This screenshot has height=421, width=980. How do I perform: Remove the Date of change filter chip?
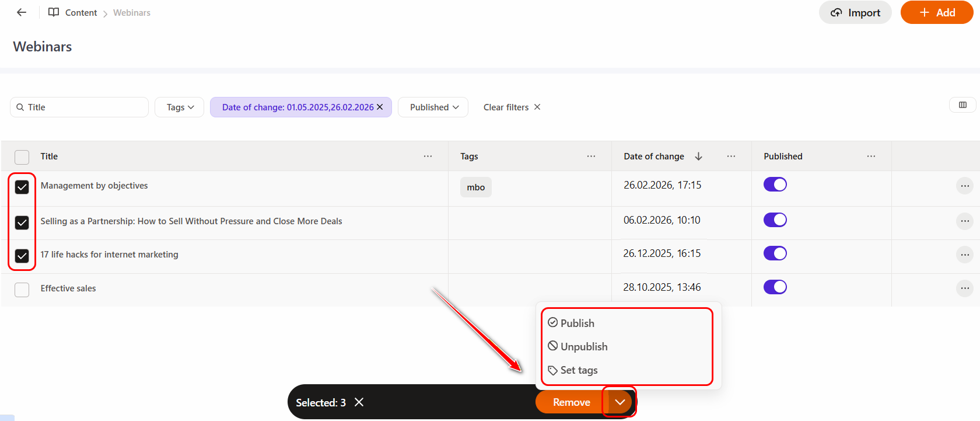click(380, 107)
